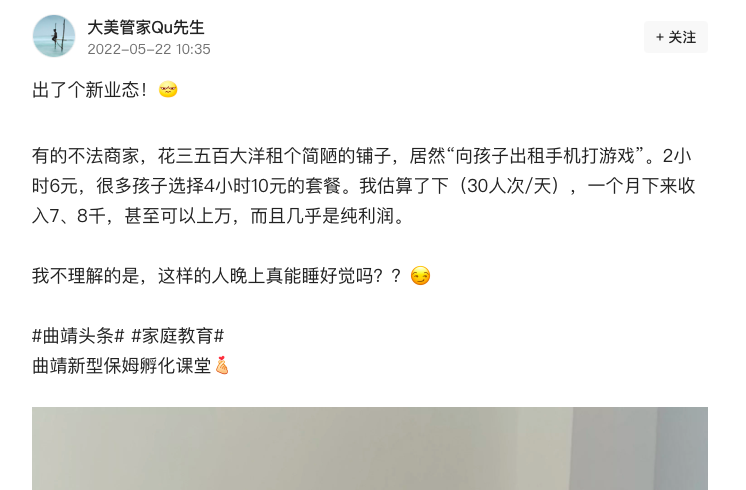Image resolution: width=746 pixels, height=490 pixels.
Task: Click the quoted phrase 向孩子出租手机打游戏
Action: coord(545,156)
